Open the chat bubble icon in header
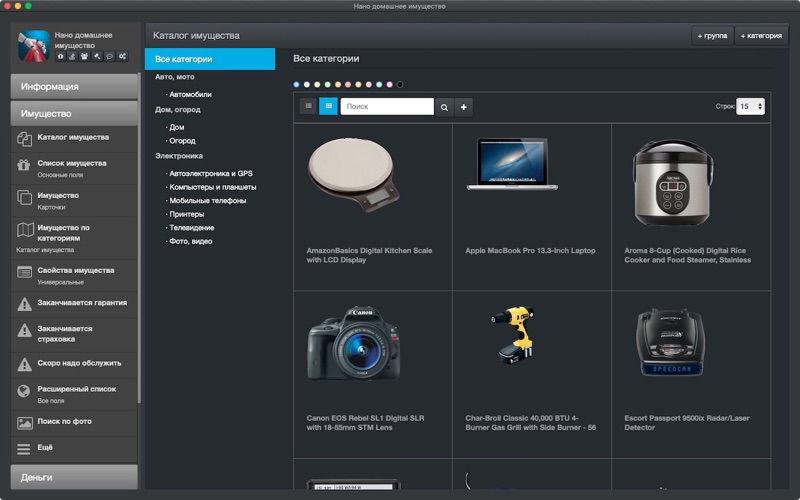Image resolution: width=800 pixels, height=500 pixels. pyautogui.click(x=109, y=57)
